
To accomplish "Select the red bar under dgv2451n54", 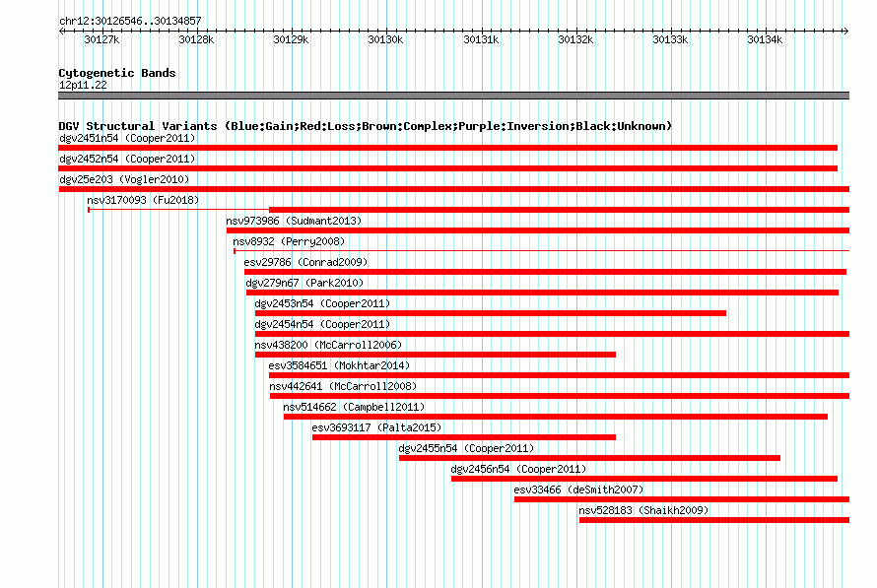I will point(448,148).
